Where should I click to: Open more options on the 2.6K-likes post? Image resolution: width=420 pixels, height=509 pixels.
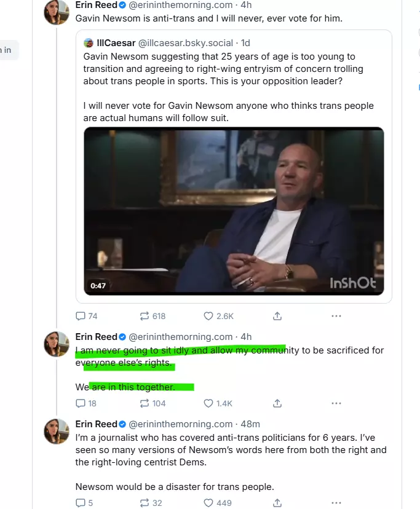336,316
